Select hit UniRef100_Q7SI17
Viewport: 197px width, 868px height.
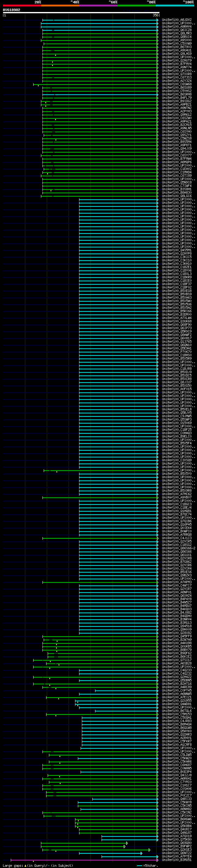(x=177, y=660)
